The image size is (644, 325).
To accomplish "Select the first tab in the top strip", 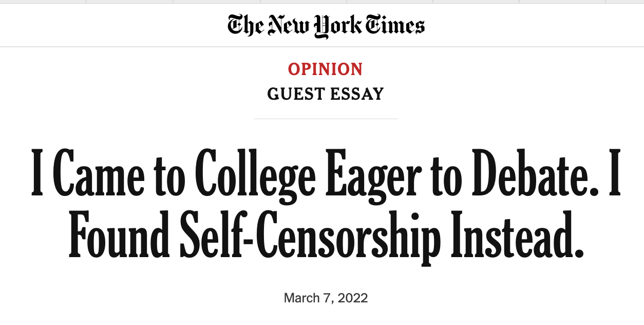I will pyautogui.click(x=43, y=2).
